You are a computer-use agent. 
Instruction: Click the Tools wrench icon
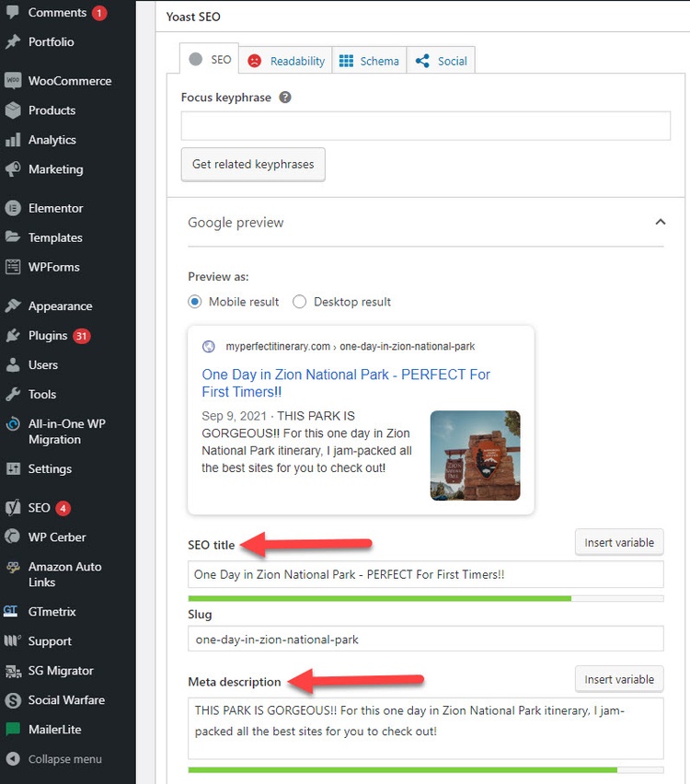[x=13, y=394]
